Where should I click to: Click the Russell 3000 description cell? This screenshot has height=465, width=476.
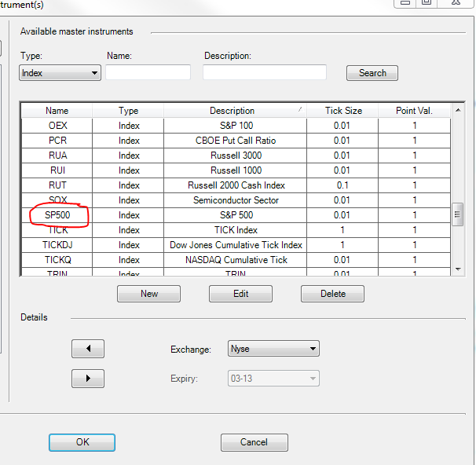coord(236,156)
